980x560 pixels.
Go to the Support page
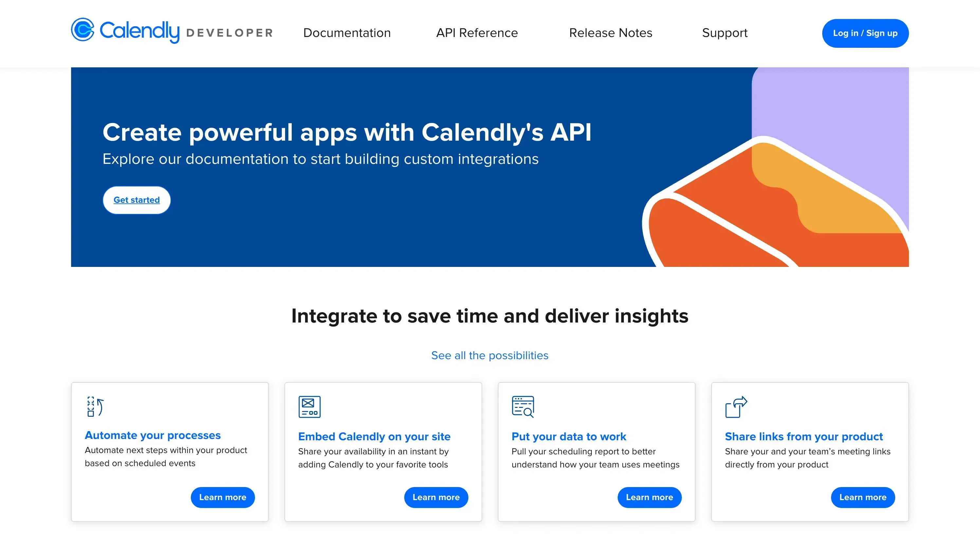pyautogui.click(x=724, y=33)
